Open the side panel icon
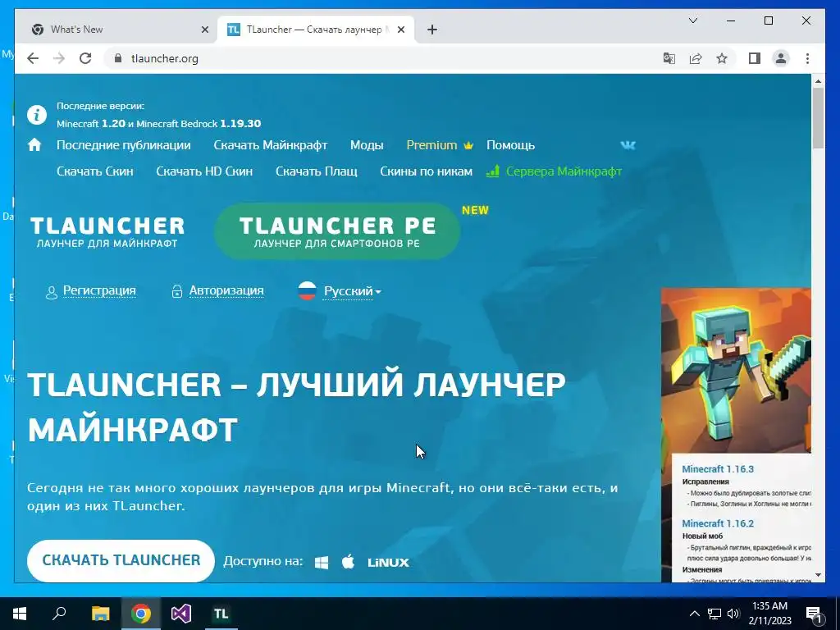This screenshot has height=630, width=840. coord(755,58)
